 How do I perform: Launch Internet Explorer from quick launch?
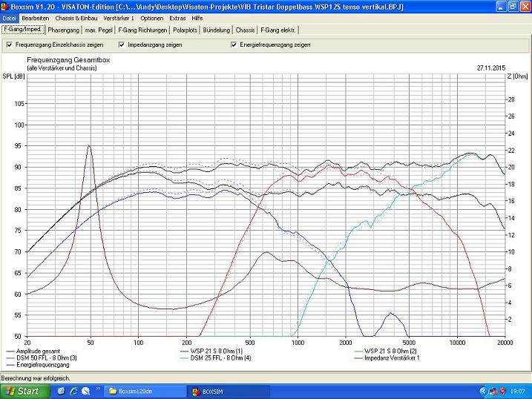(x=73, y=391)
